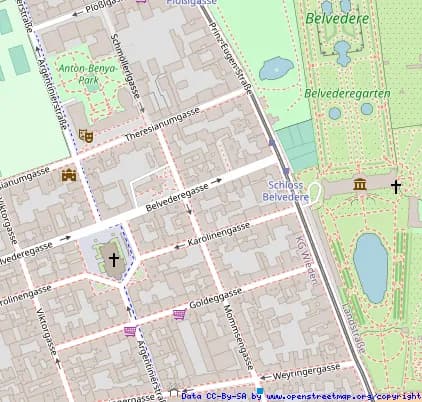Image resolution: width=422 pixels, height=402 pixels.
Task: Click the one-way arrow left of Weyringergasse label
Action: pyautogui.click(x=265, y=378)
